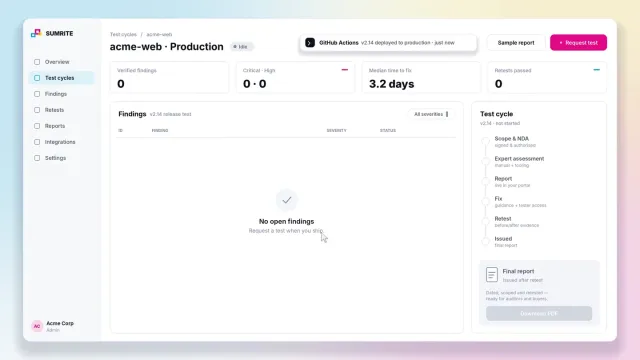Viewport: 640px width, 360px height.
Task: Click the Severity column header
Action: tap(336, 131)
